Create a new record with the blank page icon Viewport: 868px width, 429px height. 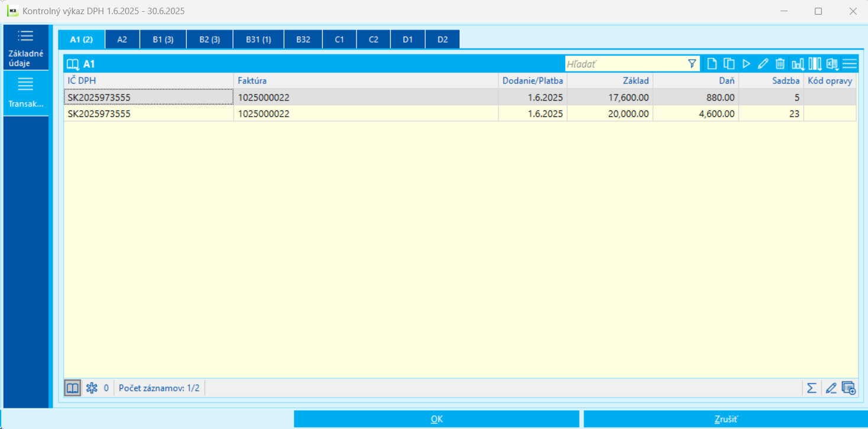712,64
